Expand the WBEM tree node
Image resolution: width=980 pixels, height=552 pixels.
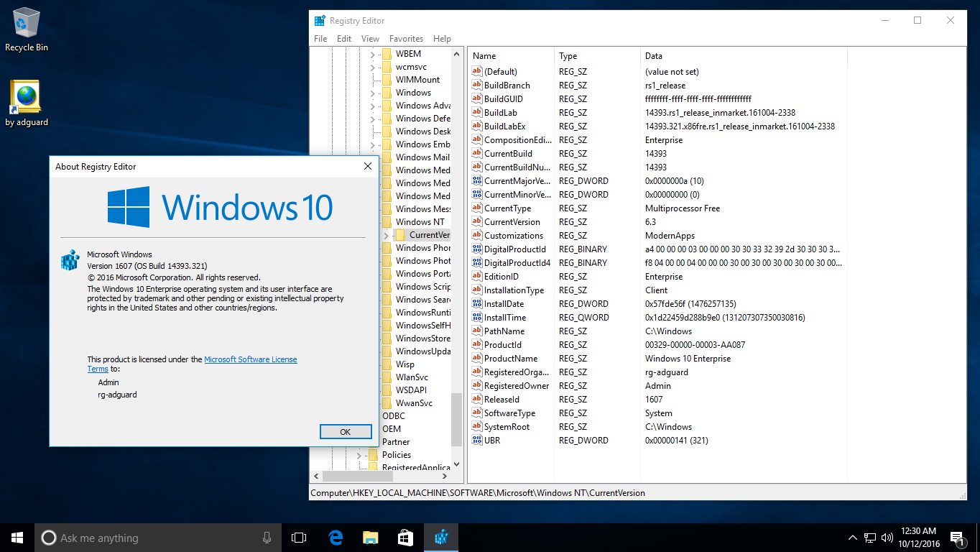[x=372, y=54]
